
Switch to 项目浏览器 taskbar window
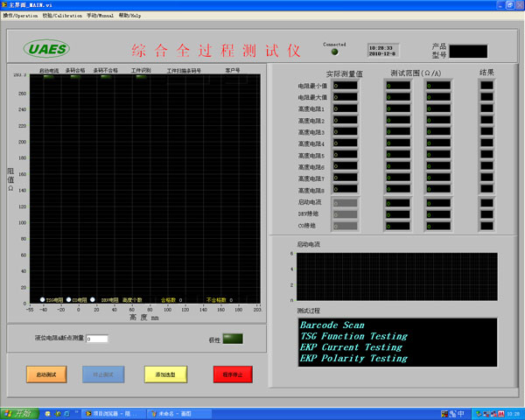114,414
